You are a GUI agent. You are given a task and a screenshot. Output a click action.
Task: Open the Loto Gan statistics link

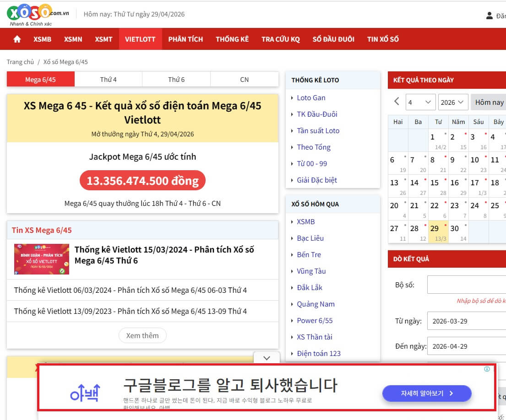tap(311, 97)
